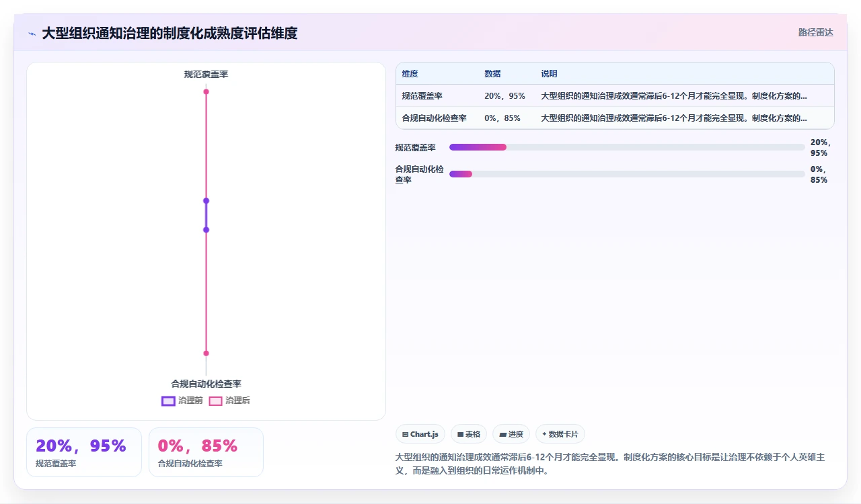
Task: Click the main title 大型组织通知治理的制度化成熟度评估维度
Action: [x=170, y=33]
